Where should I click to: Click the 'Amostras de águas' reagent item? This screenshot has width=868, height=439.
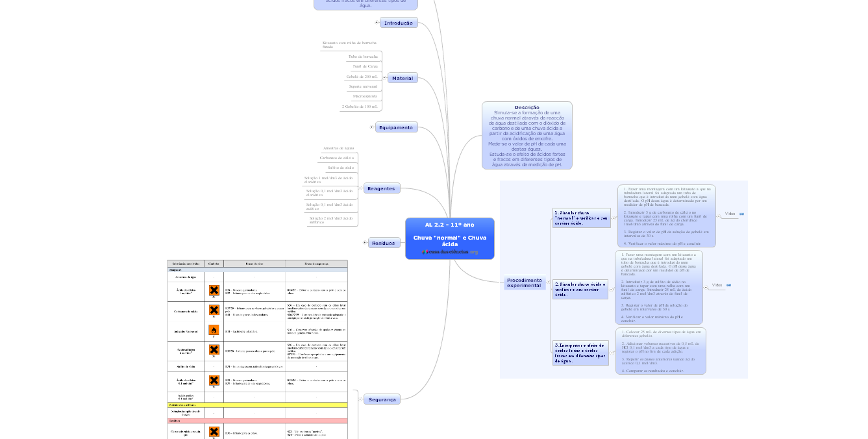pyautogui.click(x=339, y=148)
